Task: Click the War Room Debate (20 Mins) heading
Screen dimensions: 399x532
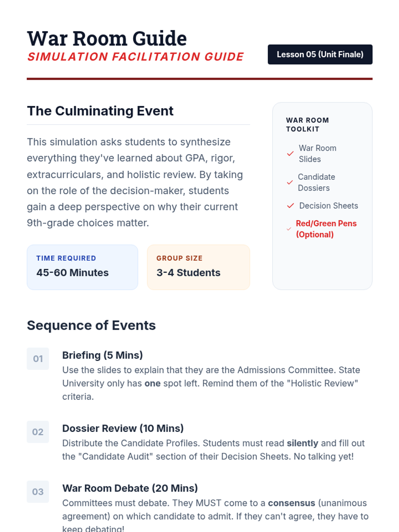Action: tap(130, 488)
